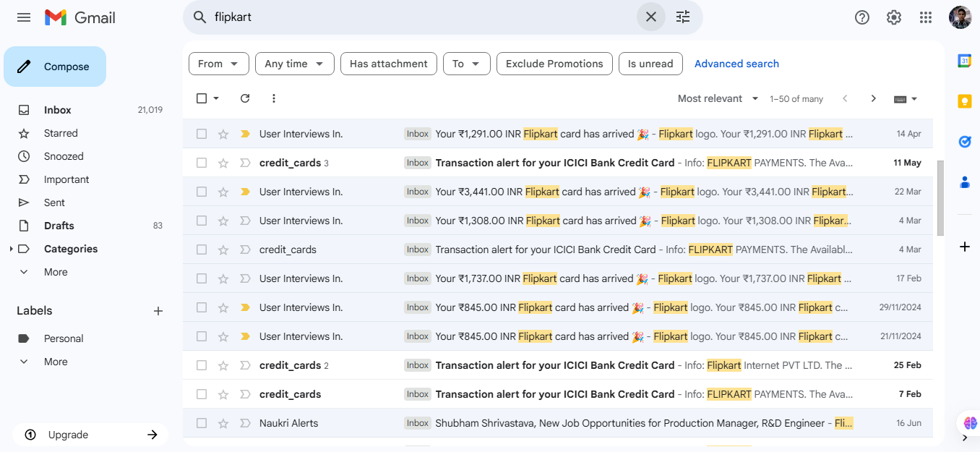The height and width of the screenshot is (452, 980).
Task: Open the To filter dropdown
Action: click(x=467, y=64)
